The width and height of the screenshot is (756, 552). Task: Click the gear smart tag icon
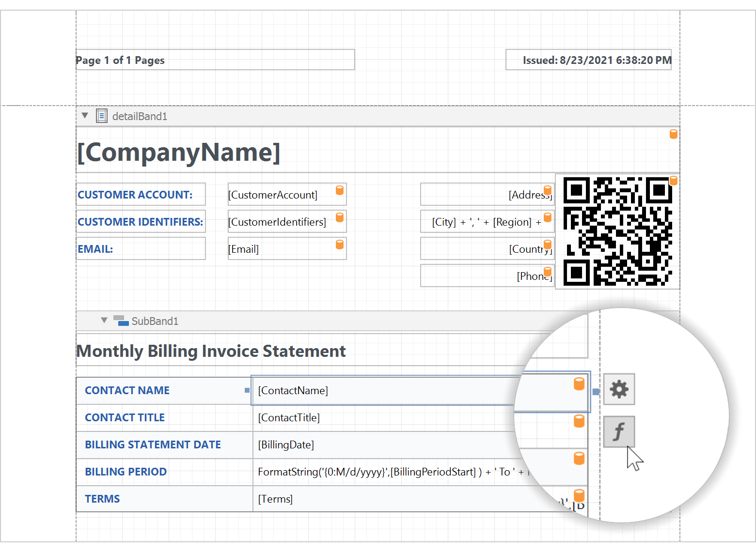619,389
